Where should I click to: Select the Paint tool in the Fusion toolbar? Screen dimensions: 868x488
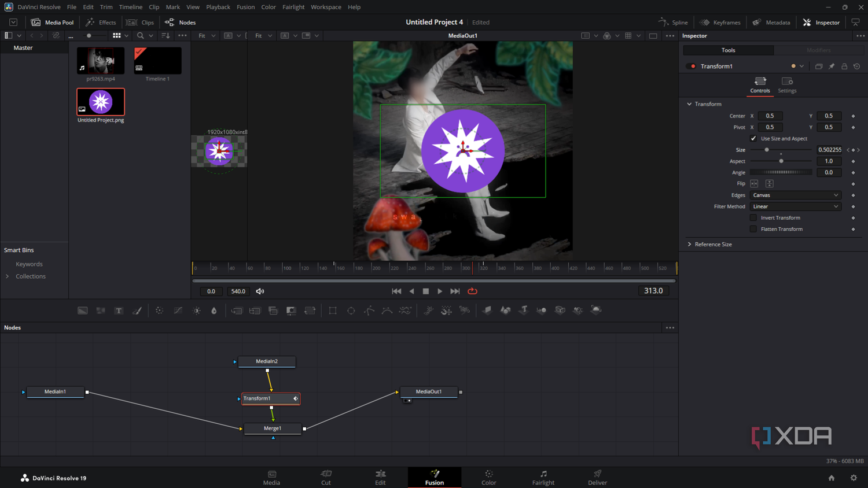[137, 310]
